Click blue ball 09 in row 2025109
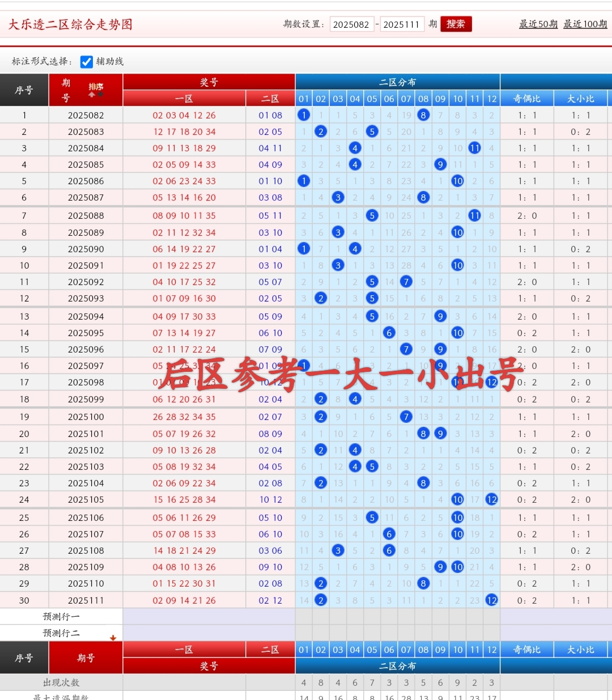Screen dimensions: 612x700 click(440, 567)
